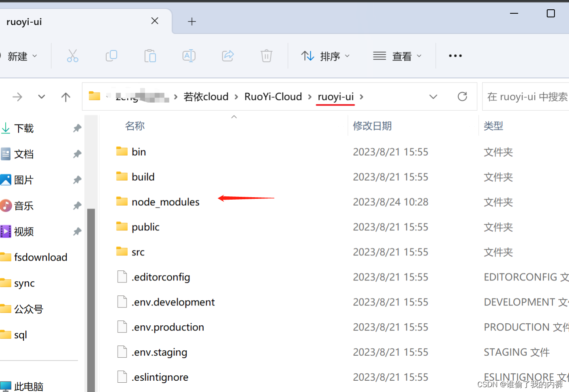Click chevron after ruoyi-ui in address bar
The image size is (569, 392).
click(x=361, y=97)
